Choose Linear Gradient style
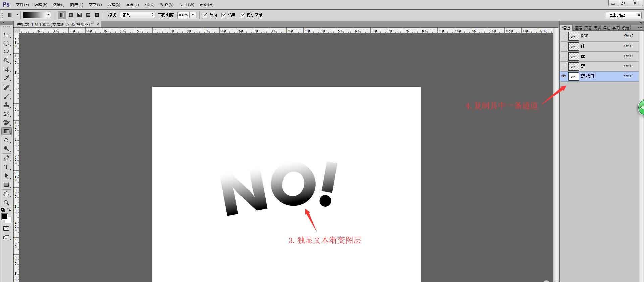 (62, 15)
